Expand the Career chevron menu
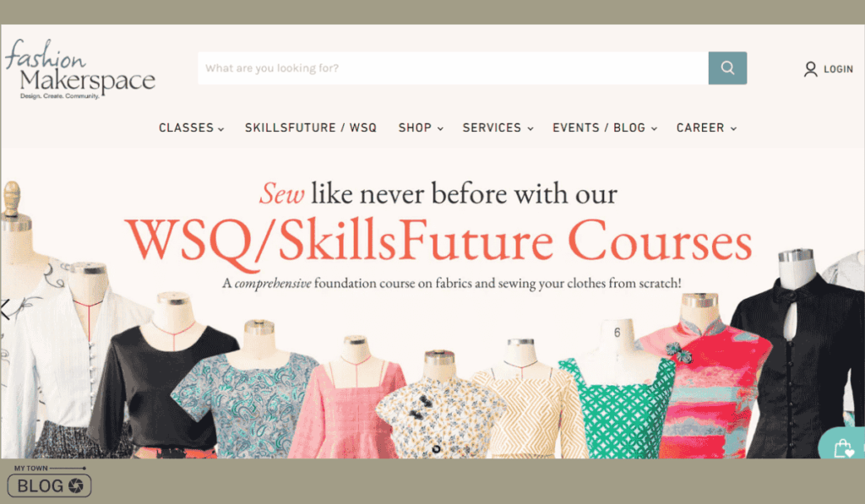Screen dimensions: 865x504 click(734, 128)
